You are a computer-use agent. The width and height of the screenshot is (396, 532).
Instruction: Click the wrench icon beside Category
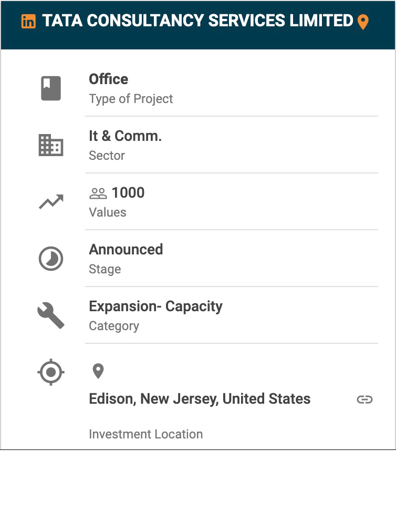(x=51, y=316)
